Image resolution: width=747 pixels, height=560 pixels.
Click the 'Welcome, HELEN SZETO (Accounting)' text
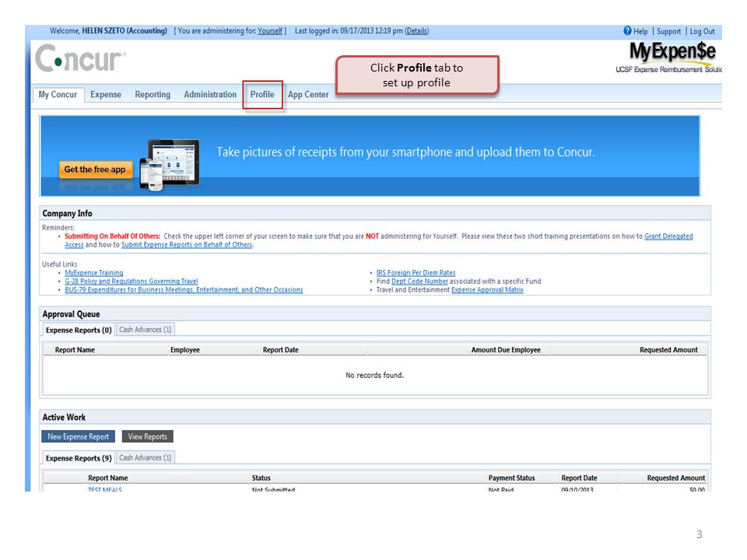108,31
